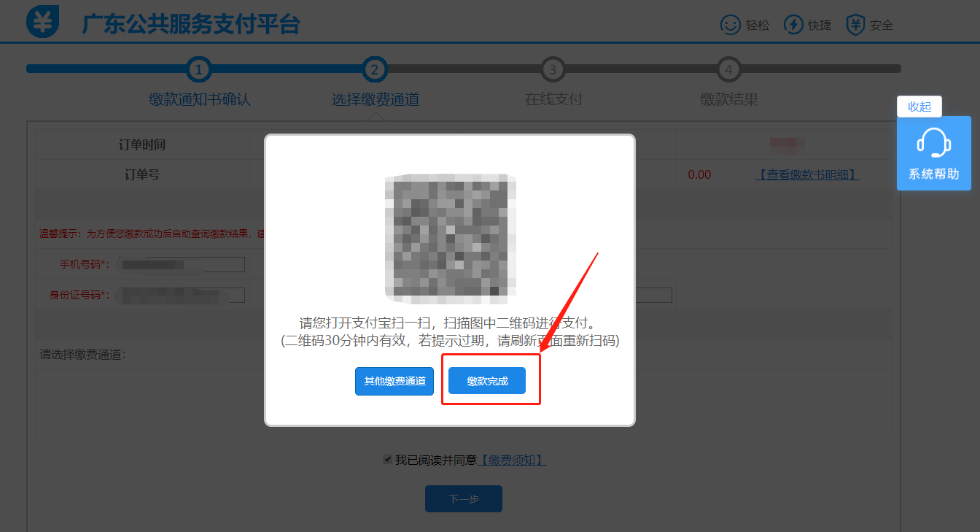The height and width of the screenshot is (532, 980).
Task: Click the 广东公共服务支付平台 title
Action: pyautogui.click(x=191, y=23)
